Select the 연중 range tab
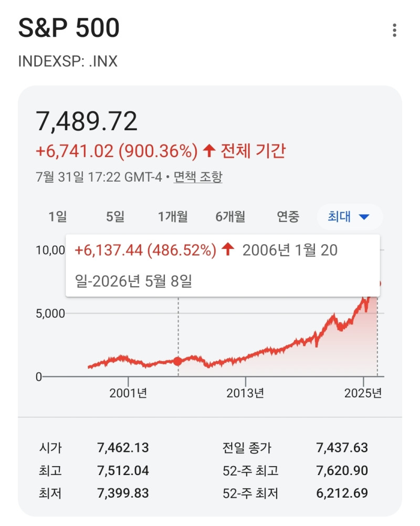The height and width of the screenshot is (526, 420). (x=288, y=217)
